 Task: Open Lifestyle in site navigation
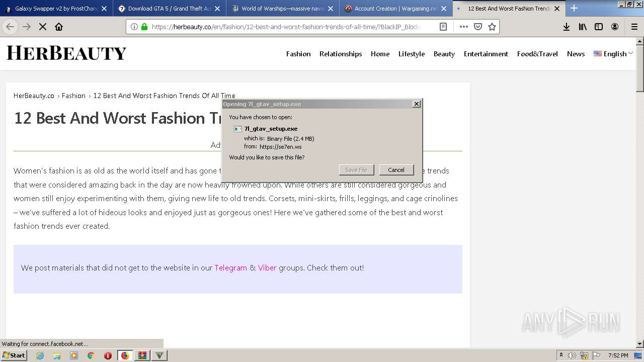412,54
